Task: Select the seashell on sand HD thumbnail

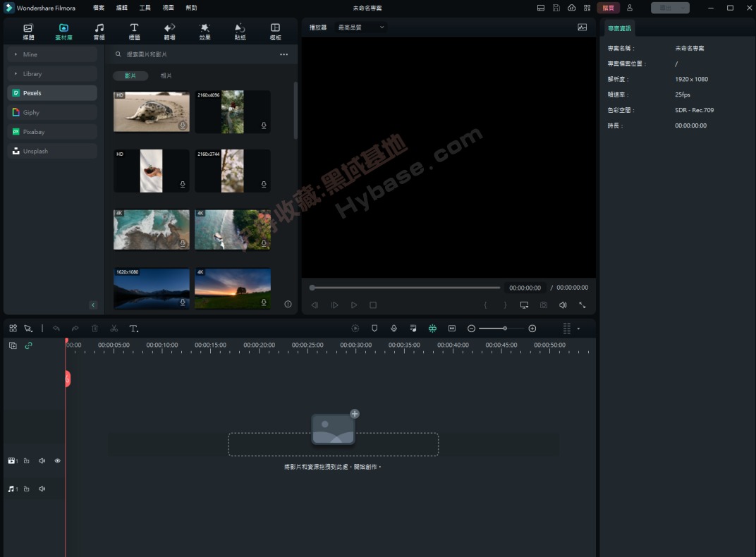Action: [152, 111]
